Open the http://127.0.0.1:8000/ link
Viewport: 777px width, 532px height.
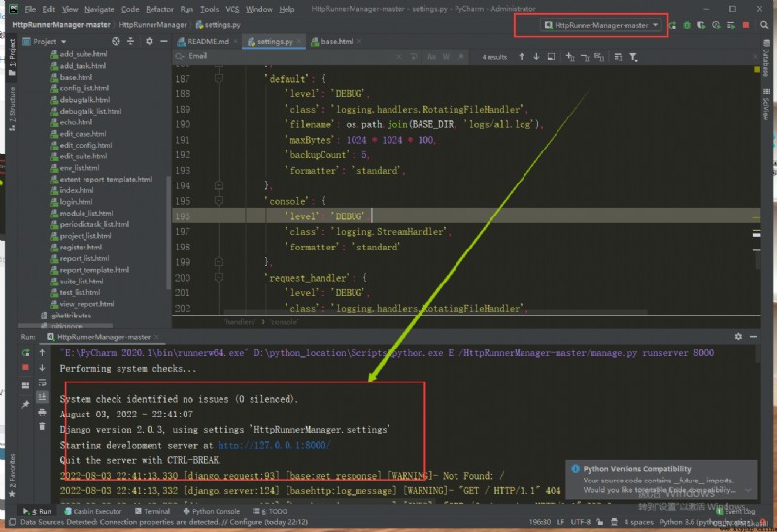pyautogui.click(x=274, y=445)
